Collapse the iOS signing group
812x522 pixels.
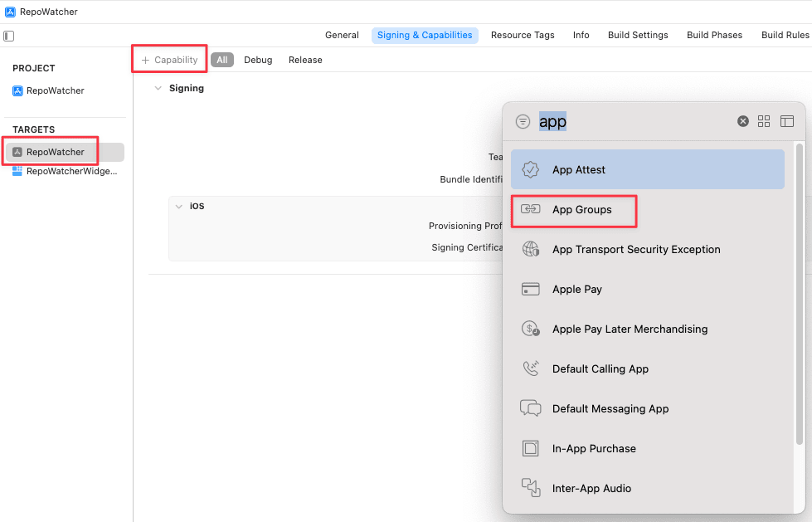click(x=178, y=207)
